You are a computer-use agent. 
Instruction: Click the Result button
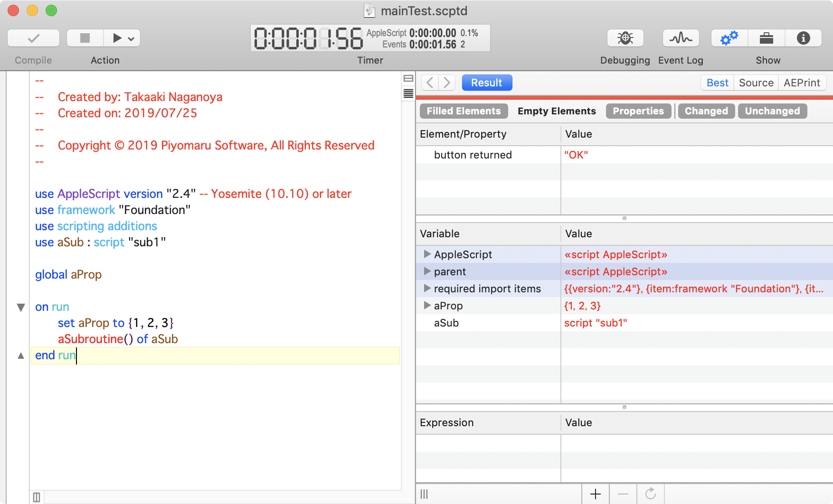(486, 82)
